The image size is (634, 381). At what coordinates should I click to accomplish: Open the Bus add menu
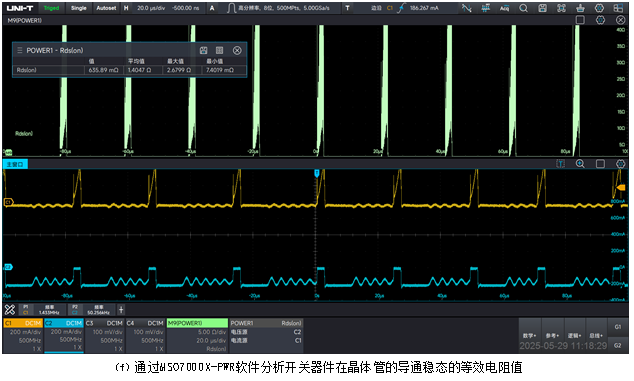(596, 335)
